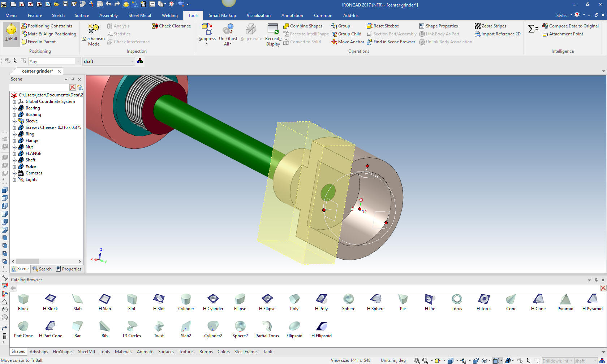Activate the TriBall positioning tool
Viewport: 607px width, 364px height.
pos(11,32)
